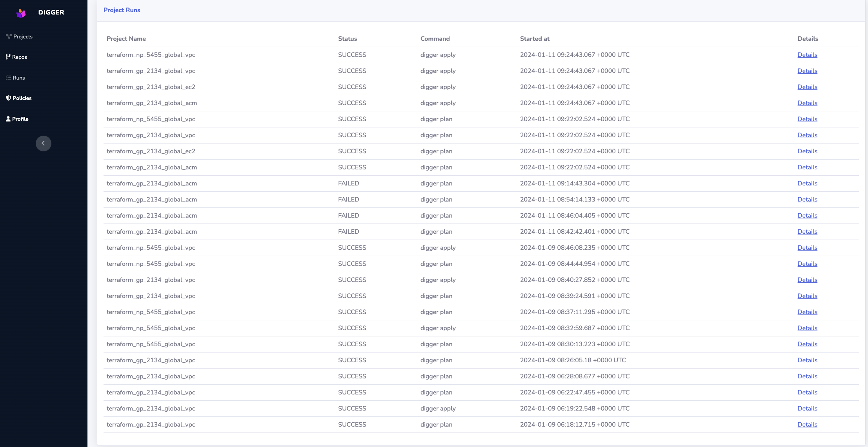Click the Projects diagram icon in sidebar
This screenshot has height=447, width=868.
(x=9, y=36)
